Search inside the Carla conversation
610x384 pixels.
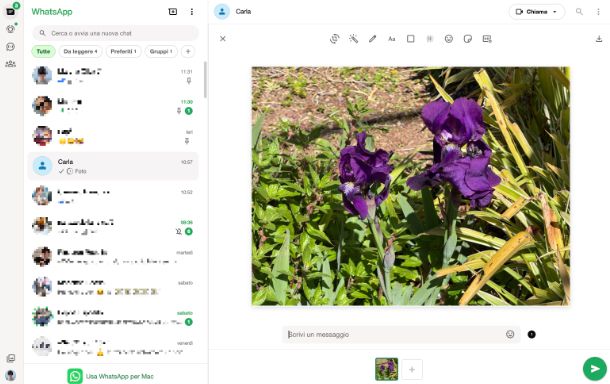[x=579, y=12]
